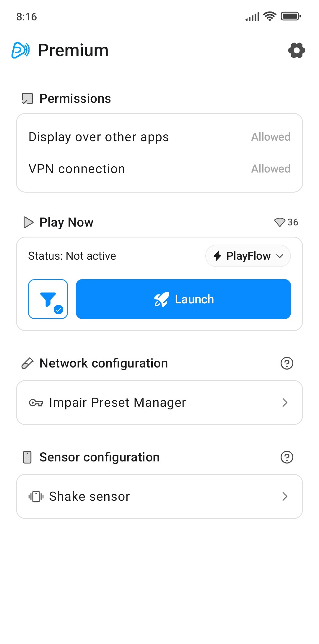Tap the Wi-Fi status bar icon
Image resolution: width=319 pixels, height=644 pixels.
click(x=269, y=16)
